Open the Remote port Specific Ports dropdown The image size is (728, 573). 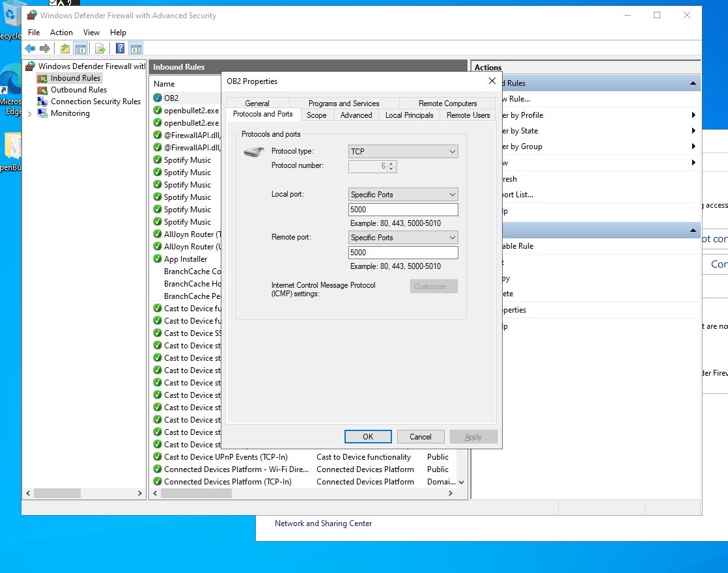tap(403, 237)
